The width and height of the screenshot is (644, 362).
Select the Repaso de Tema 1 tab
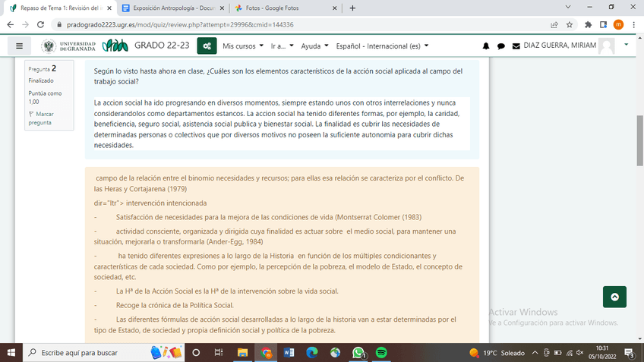click(x=60, y=8)
